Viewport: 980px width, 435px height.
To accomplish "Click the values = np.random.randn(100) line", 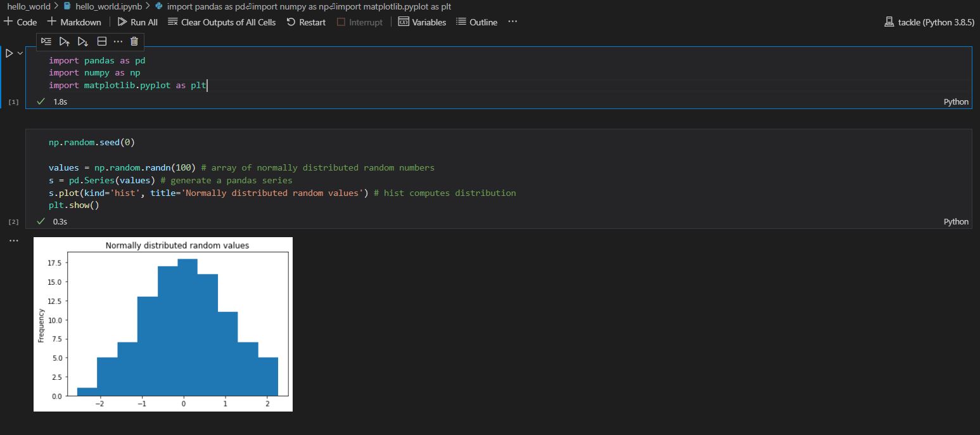I will click(241, 168).
